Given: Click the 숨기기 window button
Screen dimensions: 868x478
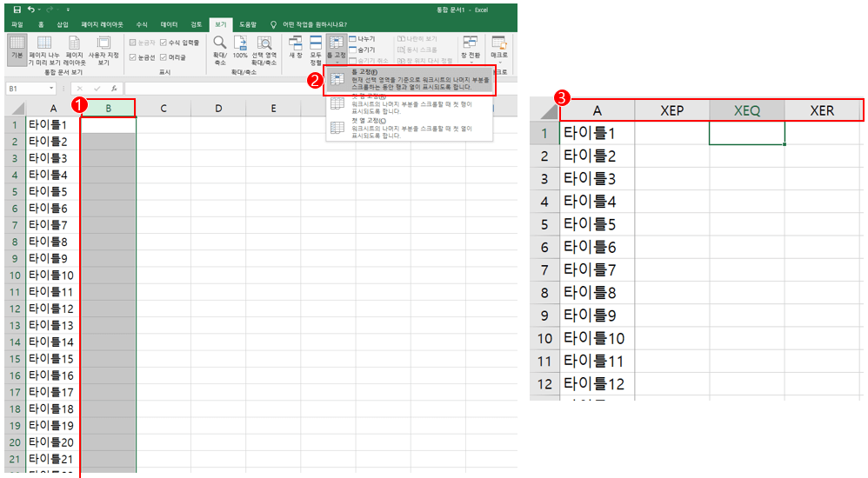Looking at the screenshot, I should pos(362,50).
